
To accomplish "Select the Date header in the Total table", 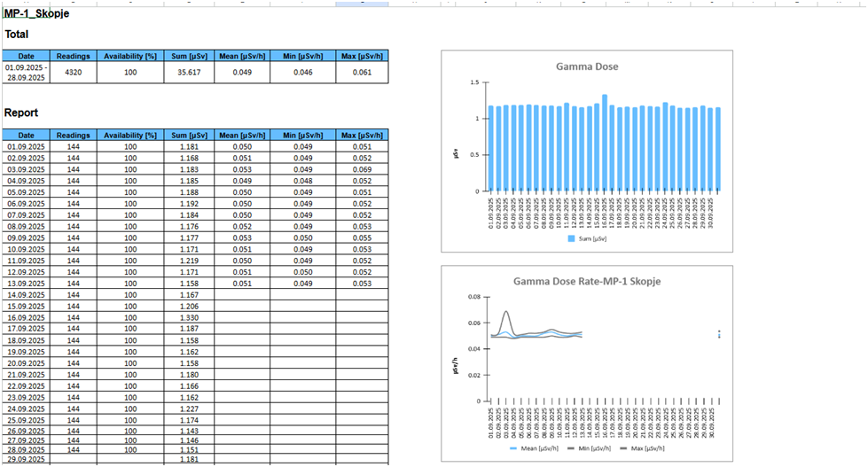I will (26, 56).
